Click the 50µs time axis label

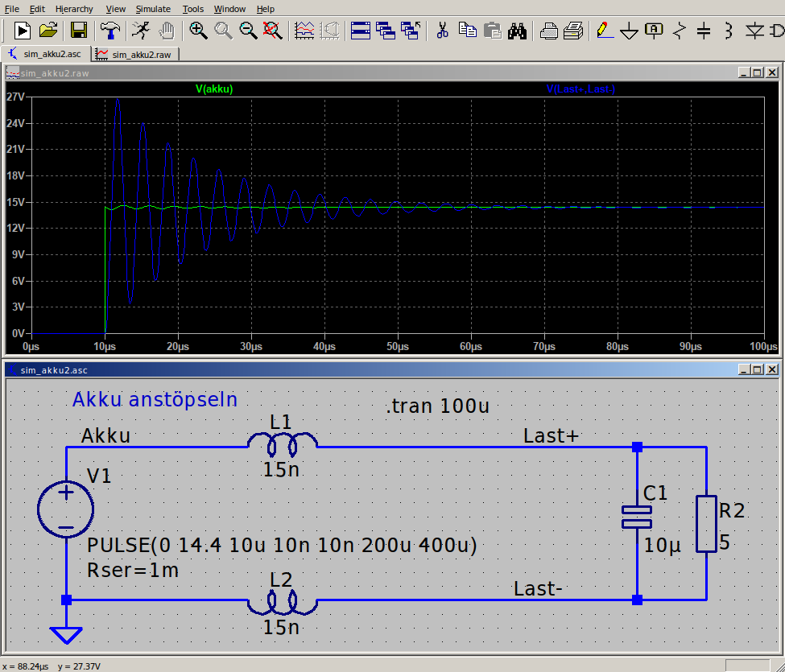coord(398,346)
